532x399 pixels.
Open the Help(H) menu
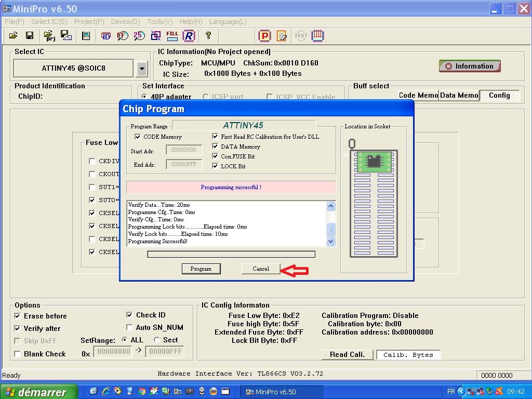click(191, 22)
